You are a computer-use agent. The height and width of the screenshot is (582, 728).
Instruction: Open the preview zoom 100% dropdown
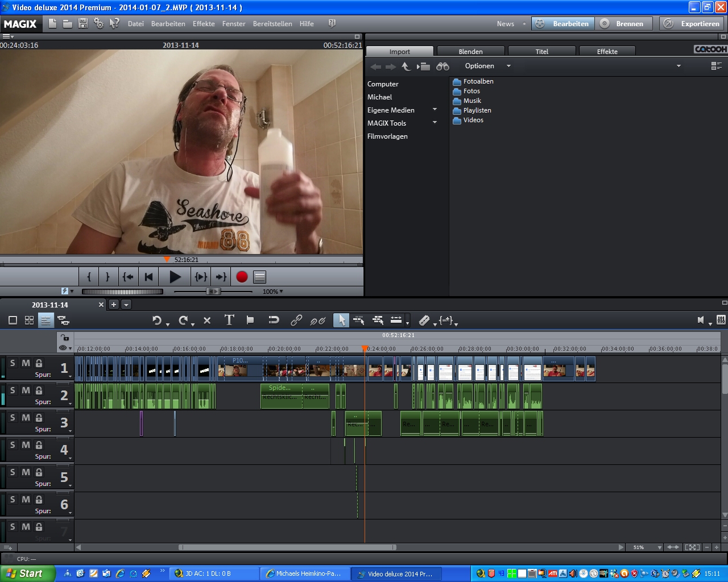coord(273,292)
